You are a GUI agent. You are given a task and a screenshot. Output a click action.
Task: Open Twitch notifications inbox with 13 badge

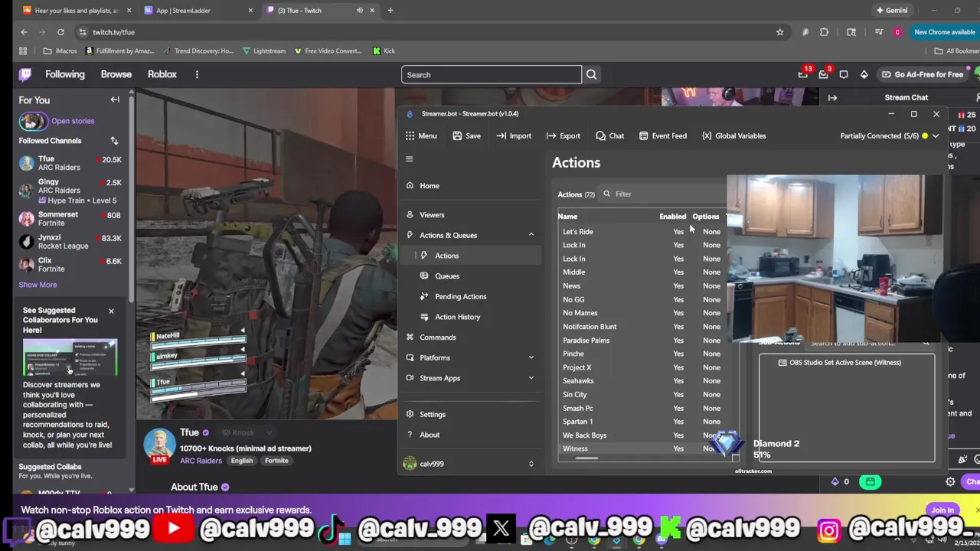tap(803, 74)
